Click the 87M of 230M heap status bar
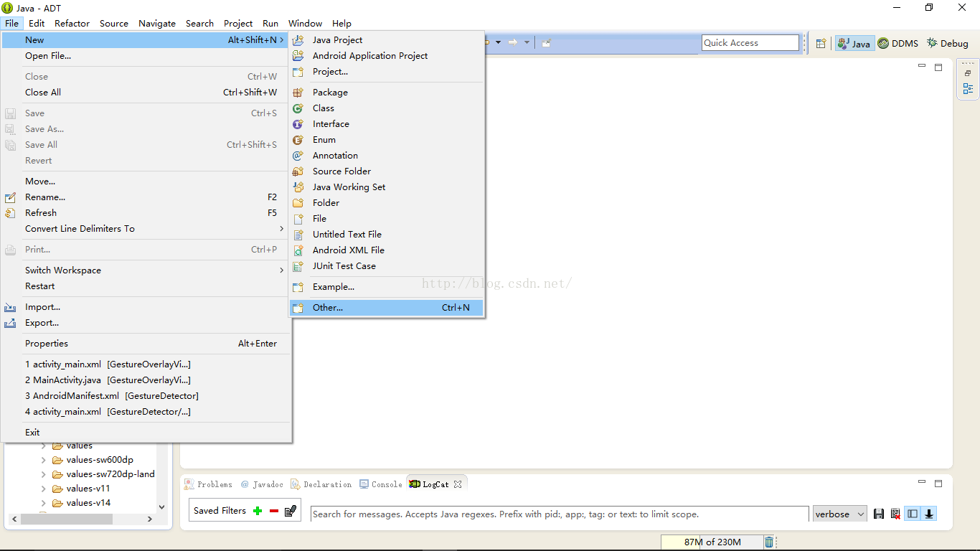980x551 pixels. click(711, 542)
